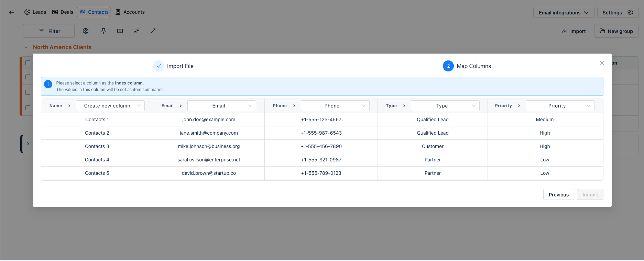Click the expand arrows icon
644x261 pixels.
click(153, 31)
